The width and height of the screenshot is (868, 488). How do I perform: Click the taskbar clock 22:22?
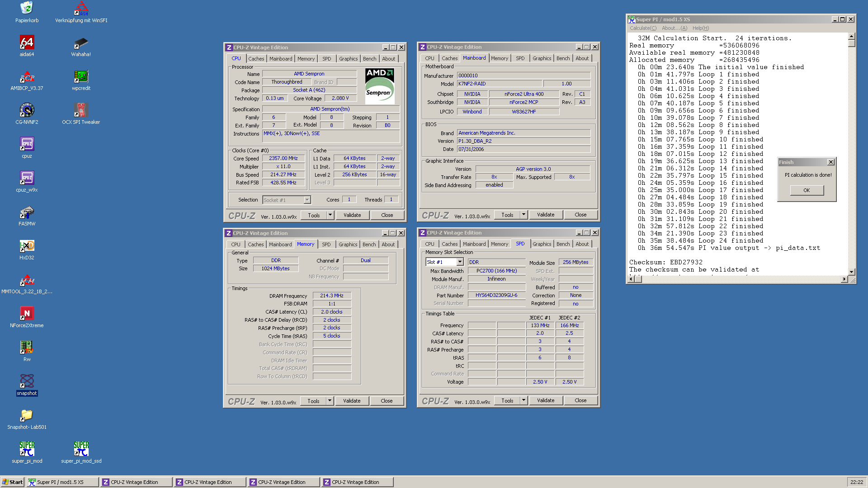pos(856,482)
